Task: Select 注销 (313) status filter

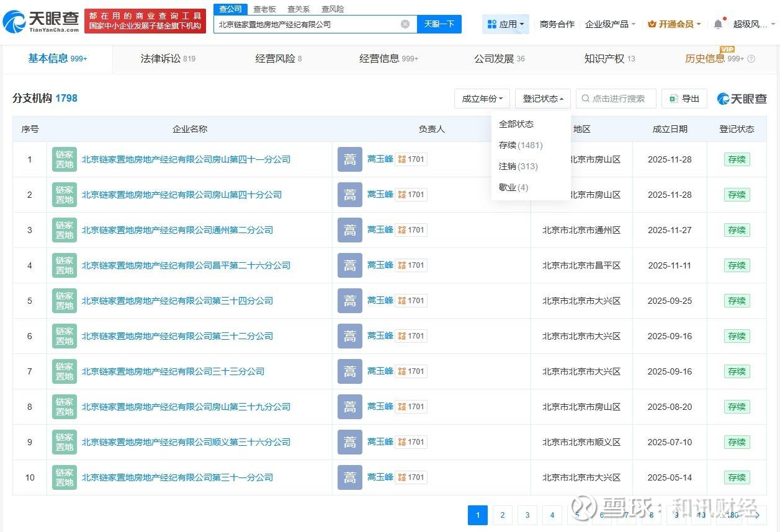Action: pos(518,166)
